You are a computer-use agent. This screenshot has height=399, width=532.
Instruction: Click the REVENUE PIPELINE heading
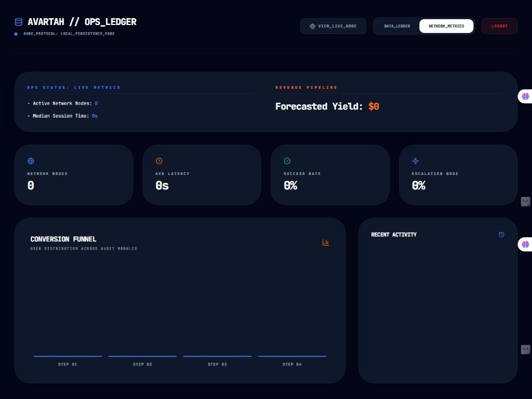click(306, 88)
